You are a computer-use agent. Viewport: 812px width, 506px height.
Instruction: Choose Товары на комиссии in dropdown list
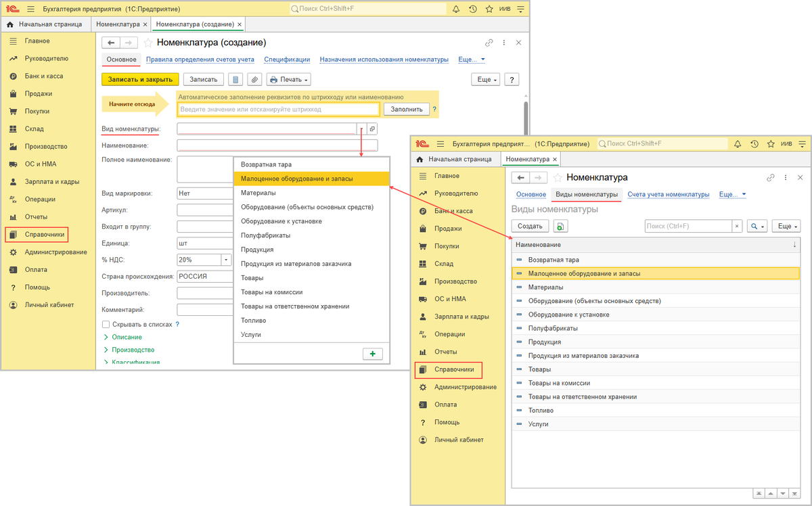[312, 292]
